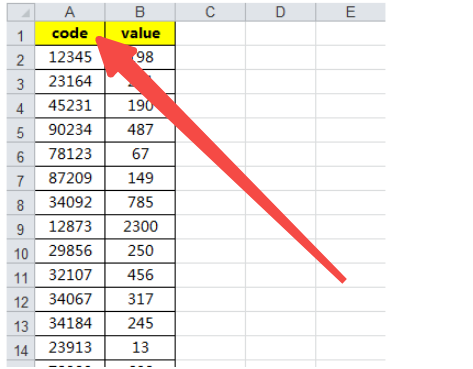Select the cell containing 32107
Image resolution: width=473 pixels, height=369 pixels.
pyautogui.click(x=70, y=275)
